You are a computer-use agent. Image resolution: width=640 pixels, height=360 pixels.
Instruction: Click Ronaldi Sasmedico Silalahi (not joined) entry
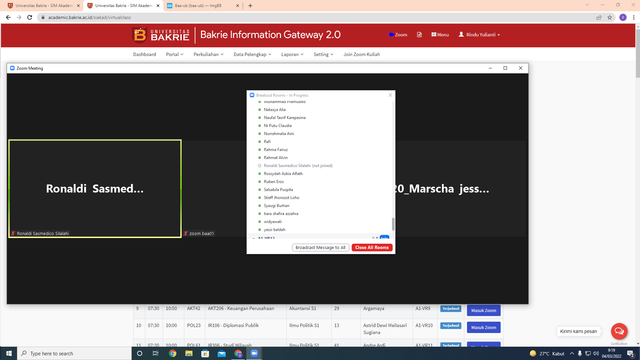[298, 166]
